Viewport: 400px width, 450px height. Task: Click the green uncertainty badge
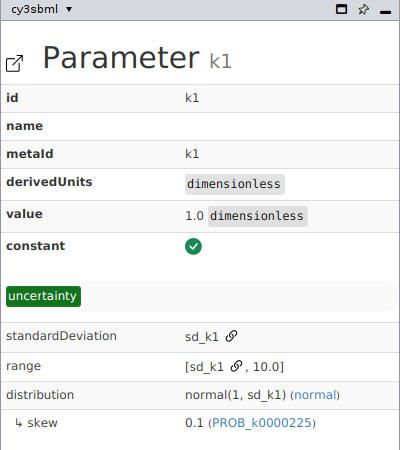coord(43,296)
